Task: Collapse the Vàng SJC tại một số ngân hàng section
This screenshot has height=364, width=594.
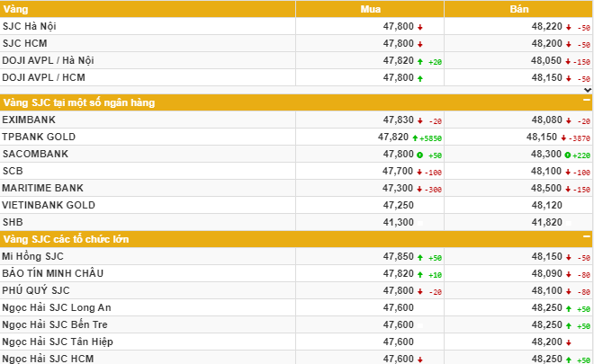Action: 587,102
